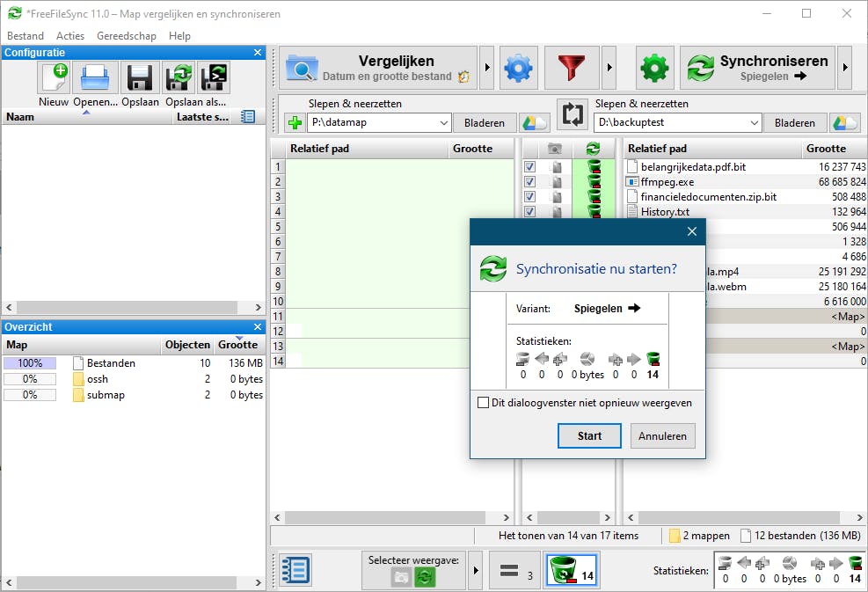Open the log panel notebook icon bottom-left

click(295, 570)
